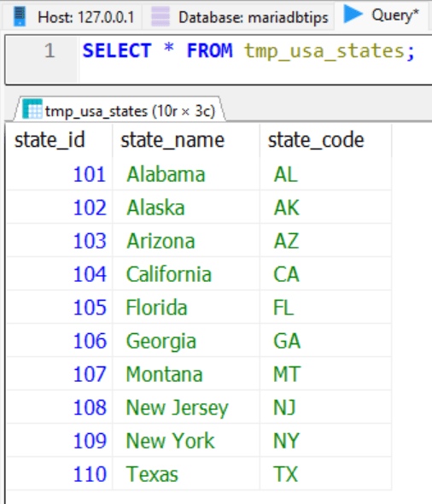This screenshot has width=432, height=504.
Task: Select the NJ state code cell
Action: tap(325, 407)
